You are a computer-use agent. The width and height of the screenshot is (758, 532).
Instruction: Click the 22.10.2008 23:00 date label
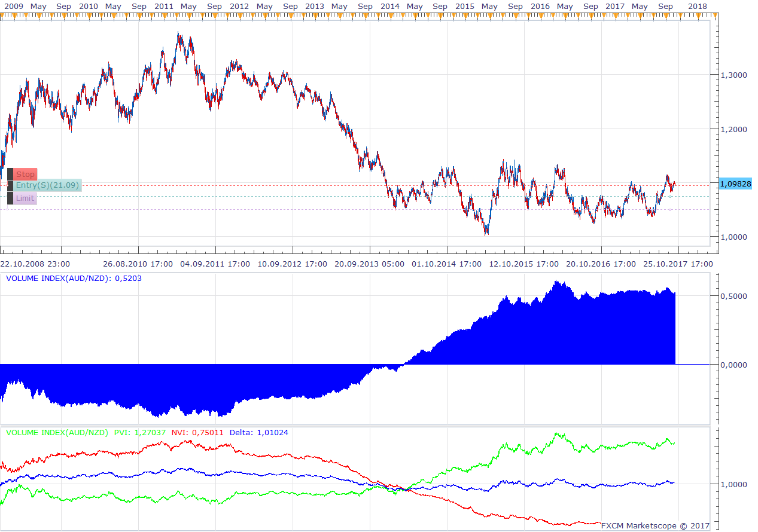(35, 264)
